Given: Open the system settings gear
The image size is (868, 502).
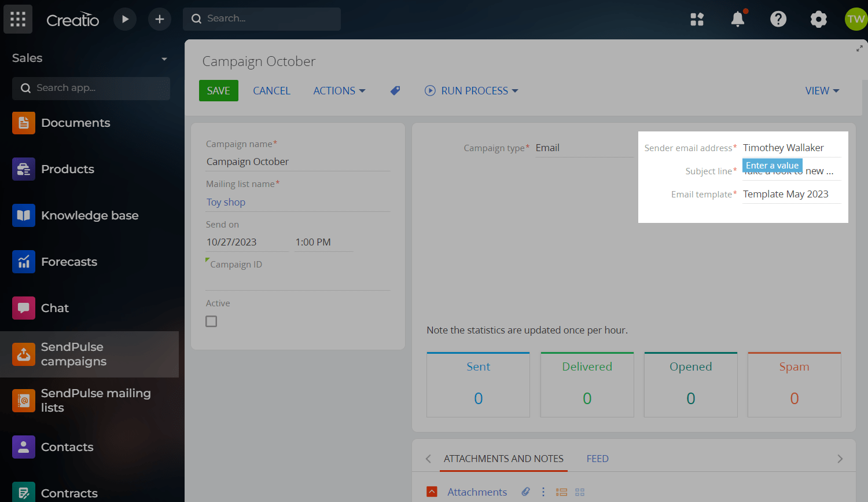Looking at the screenshot, I should [x=819, y=19].
